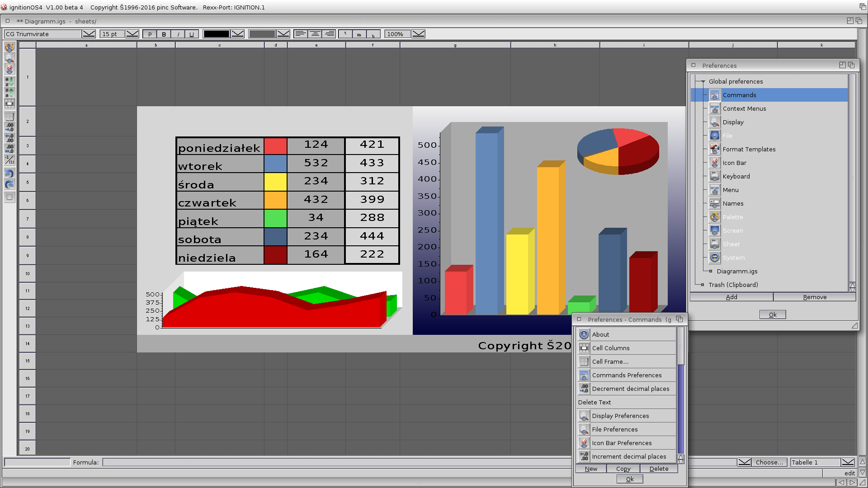The width and height of the screenshot is (868, 488).
Task: Toggle plain text style P button
Action: (x=150, y=34)
